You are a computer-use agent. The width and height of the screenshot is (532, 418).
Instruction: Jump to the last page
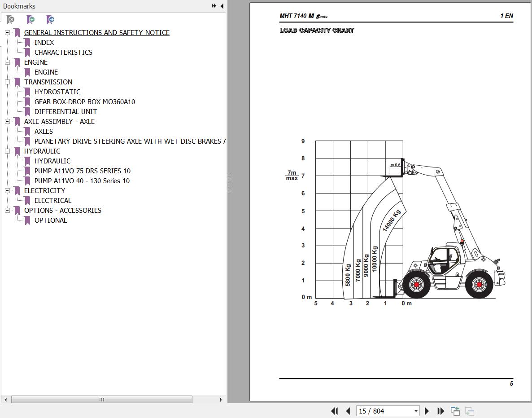click(x=440, y=411)
